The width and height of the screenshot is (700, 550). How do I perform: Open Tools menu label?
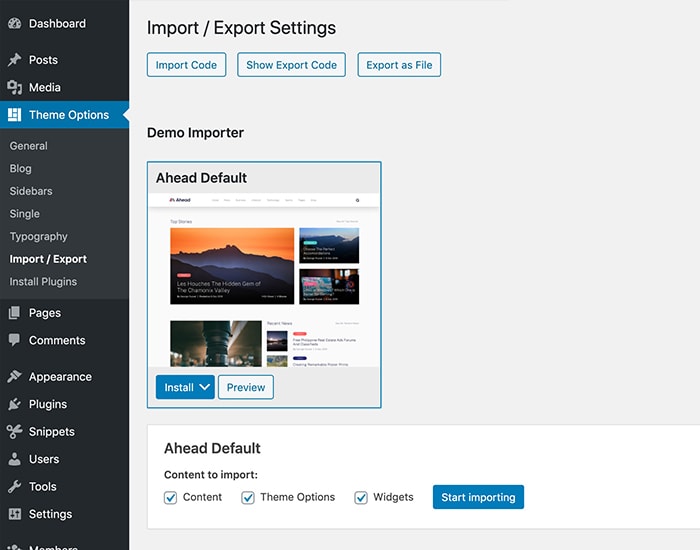(x=42, y=487)
